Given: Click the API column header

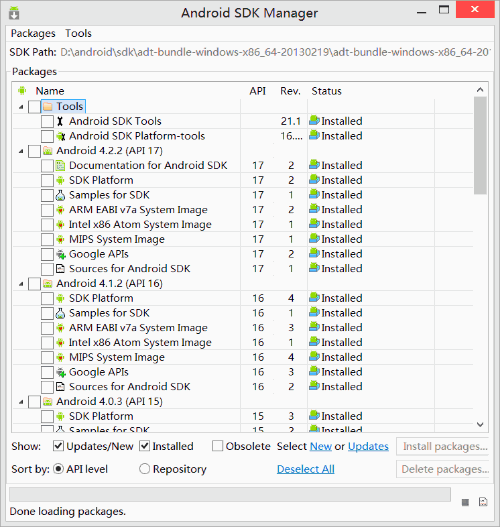Looking at the screenshot, I should [x=258, y=91].
